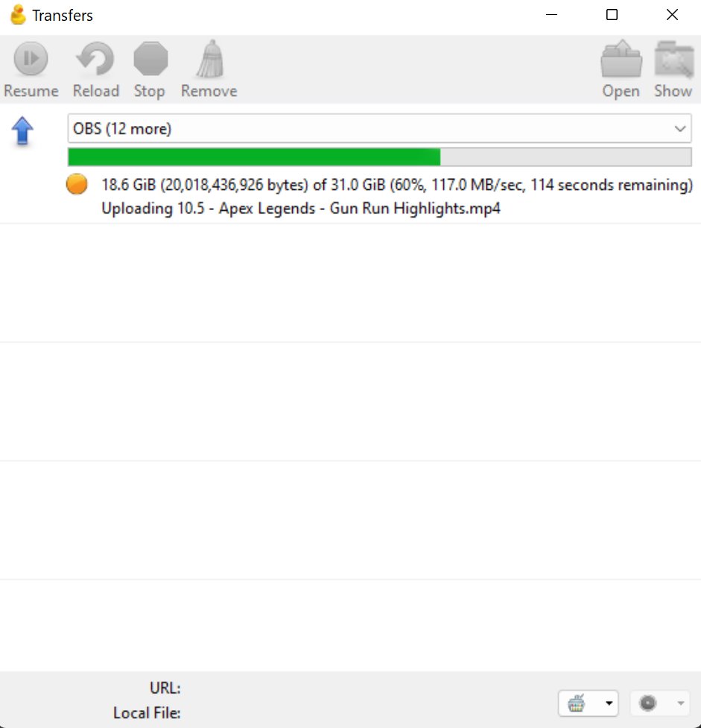Open the 'OBS (12 more)' file dropdown
This screenshot has width=701, height=728.
(379, 128)
